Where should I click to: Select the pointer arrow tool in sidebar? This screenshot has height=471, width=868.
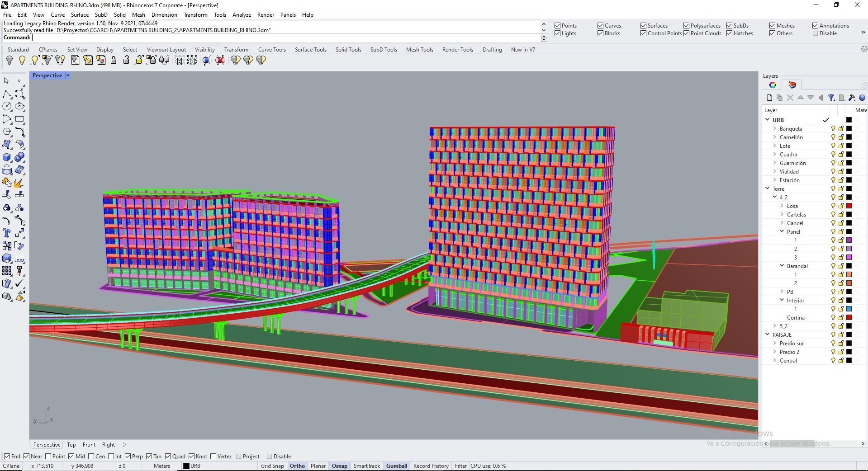pos(6,81)
